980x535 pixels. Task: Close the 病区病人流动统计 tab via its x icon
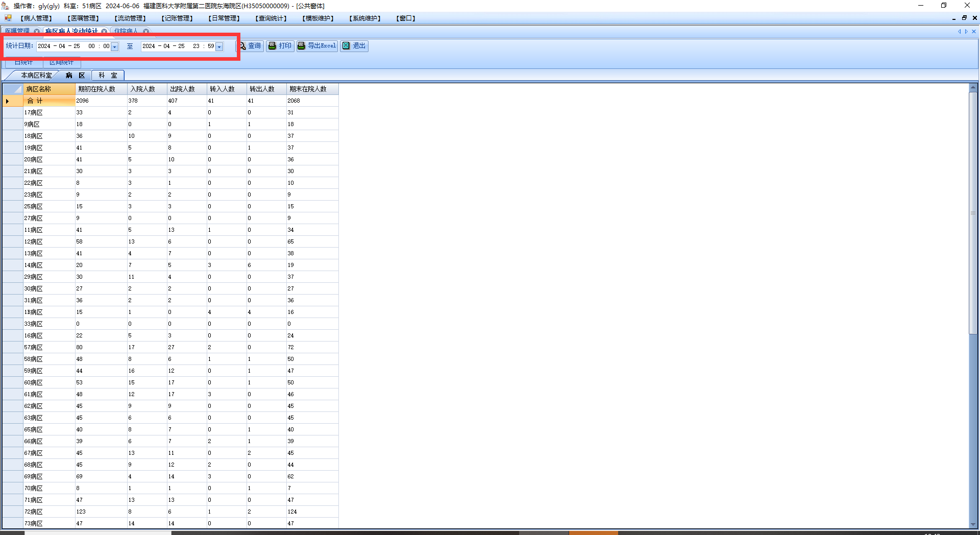click(104, 31)
